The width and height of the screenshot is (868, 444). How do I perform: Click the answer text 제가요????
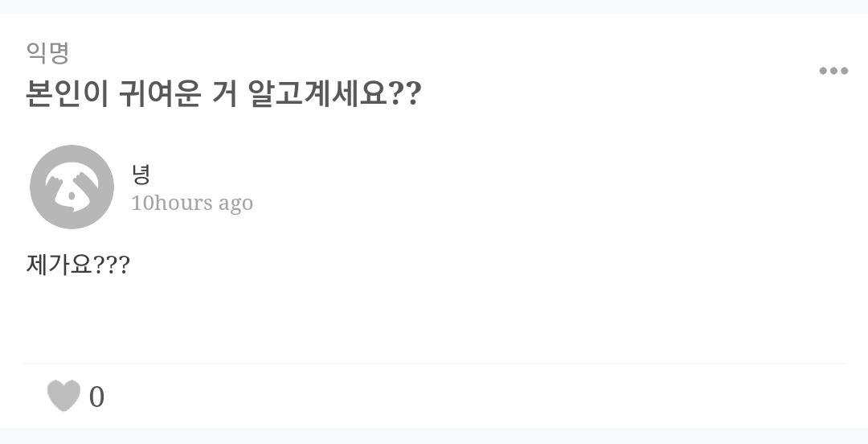[x=78, y=265]
